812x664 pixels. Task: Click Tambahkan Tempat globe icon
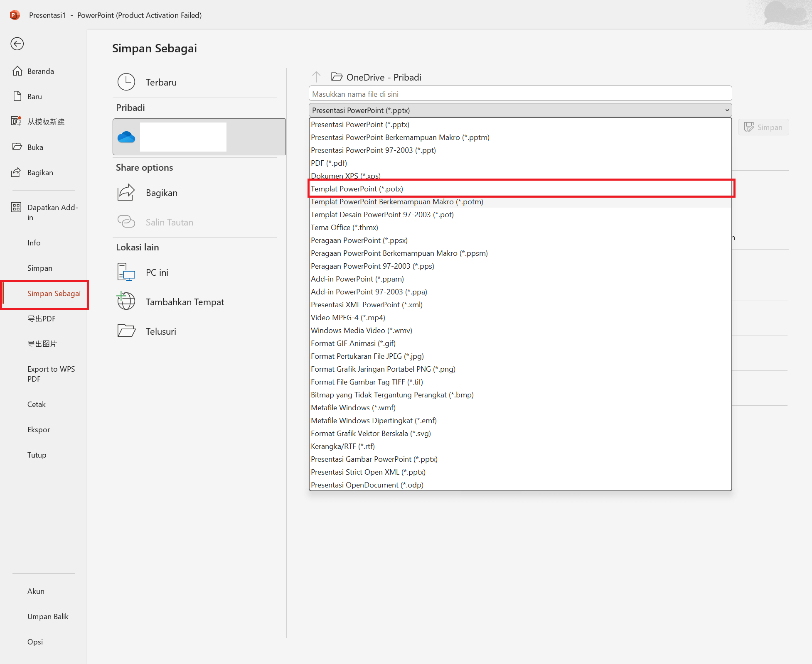126,301
